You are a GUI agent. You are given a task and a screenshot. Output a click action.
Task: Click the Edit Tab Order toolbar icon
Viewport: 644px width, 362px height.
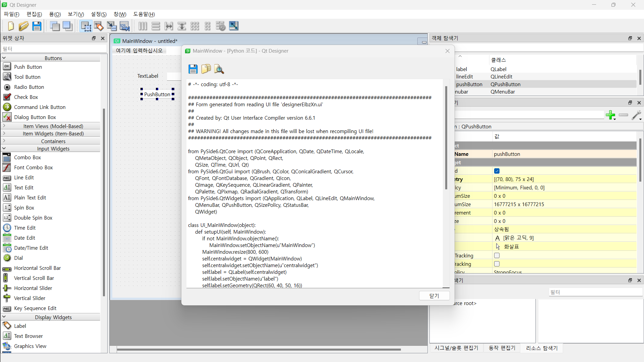(x=124, y=26)
